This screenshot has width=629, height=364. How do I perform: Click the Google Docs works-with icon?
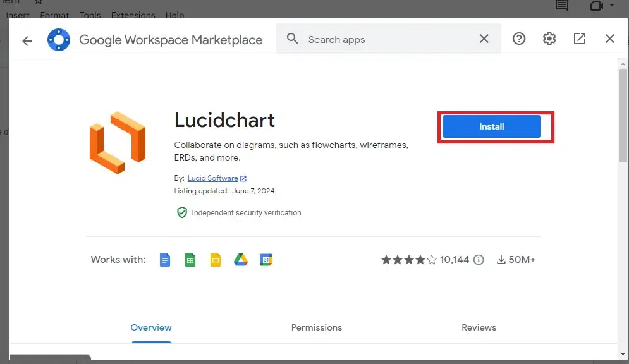(x=165, y=260)
